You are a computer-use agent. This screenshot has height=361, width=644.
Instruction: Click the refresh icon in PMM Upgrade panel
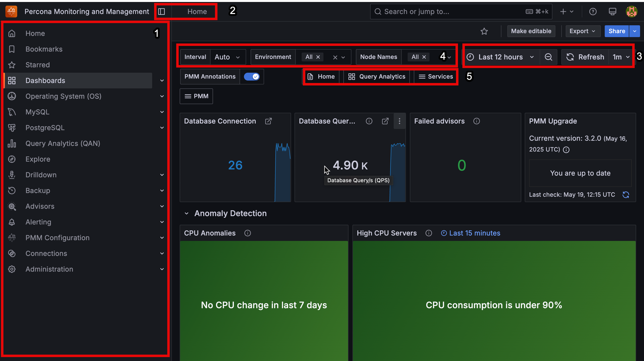pyautogui.click(x=626, y=195)
